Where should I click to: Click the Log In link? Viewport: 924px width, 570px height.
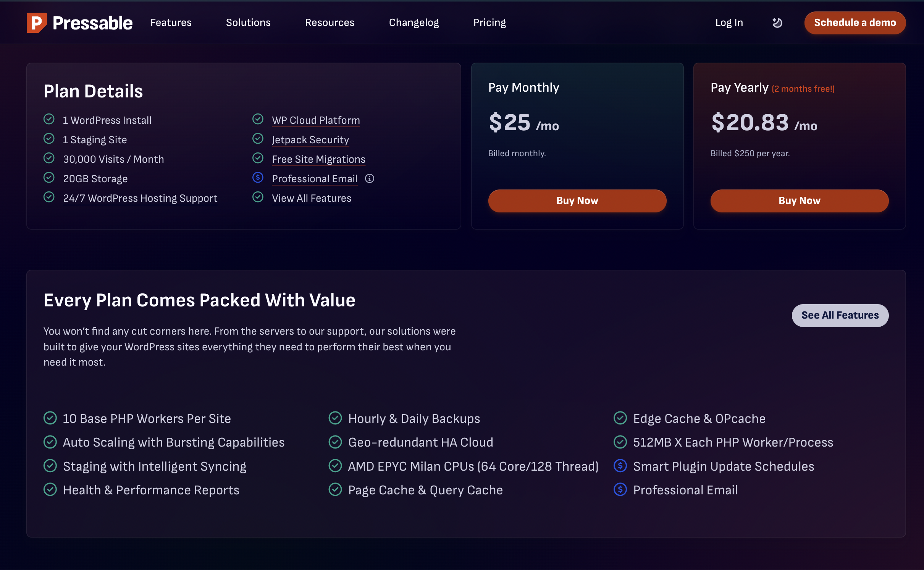pyautogui.click(x=729, y=23)
